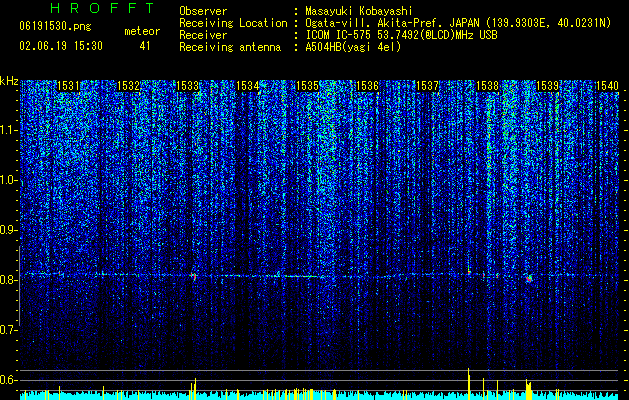Click the 1534 time marker

(x=248, y=86)
